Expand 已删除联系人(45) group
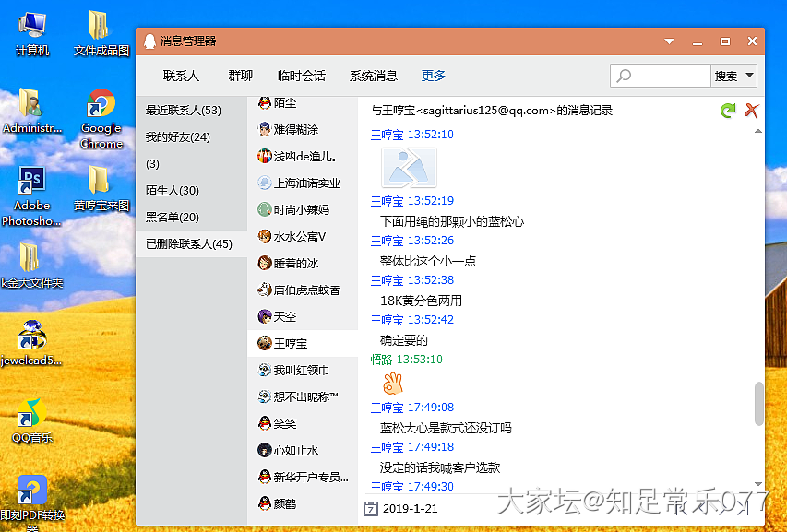The height and width of the screenshot is (532, 787). [x=189, y=243]
